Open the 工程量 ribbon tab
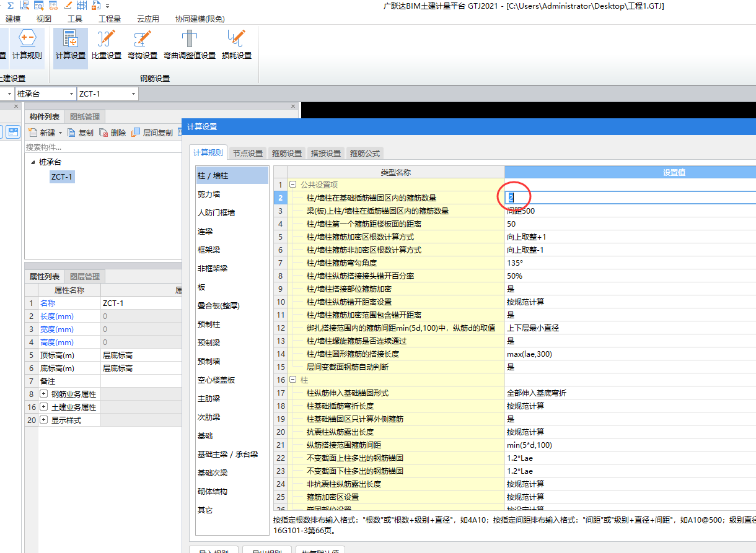 click(x=110, y=19)
